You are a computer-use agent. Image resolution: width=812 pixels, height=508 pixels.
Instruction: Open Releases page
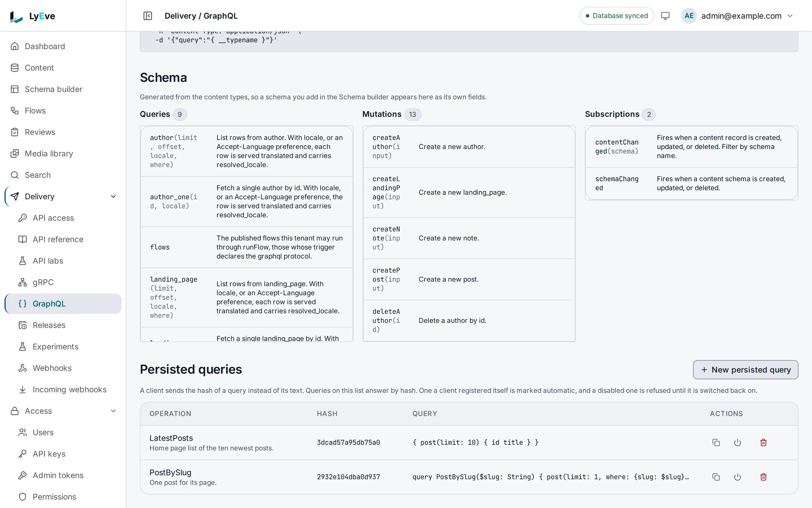point(63,325)
